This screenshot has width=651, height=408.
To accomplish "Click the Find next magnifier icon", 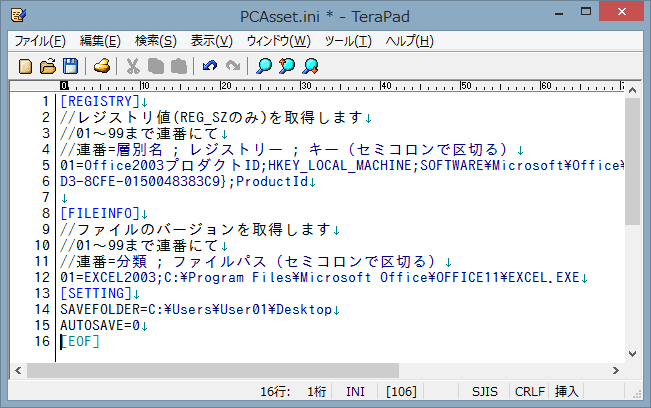I will [x=311, y=66].
